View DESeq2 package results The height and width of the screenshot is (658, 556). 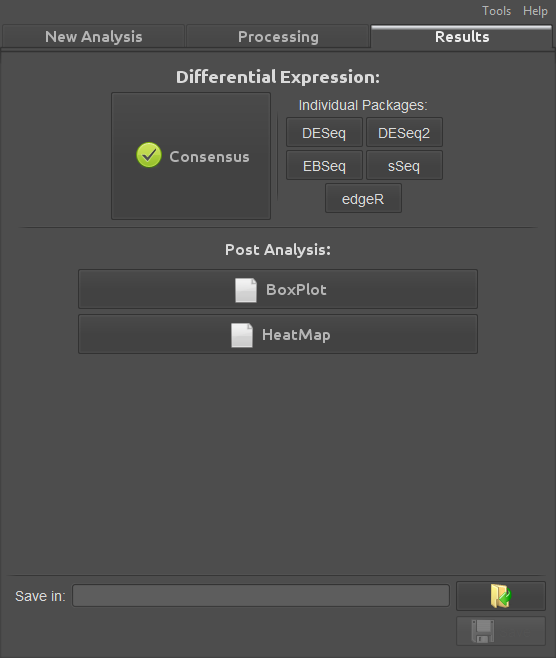pyautogui.click(x=405, y=133)
